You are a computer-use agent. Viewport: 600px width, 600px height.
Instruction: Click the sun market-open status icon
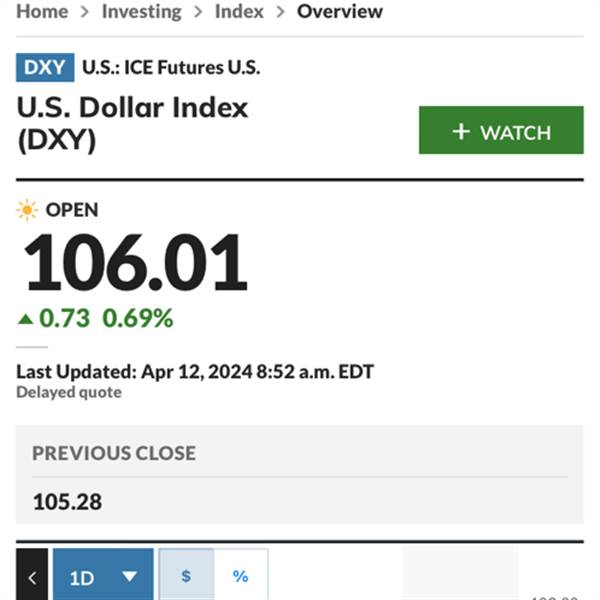tap(27, 210)
